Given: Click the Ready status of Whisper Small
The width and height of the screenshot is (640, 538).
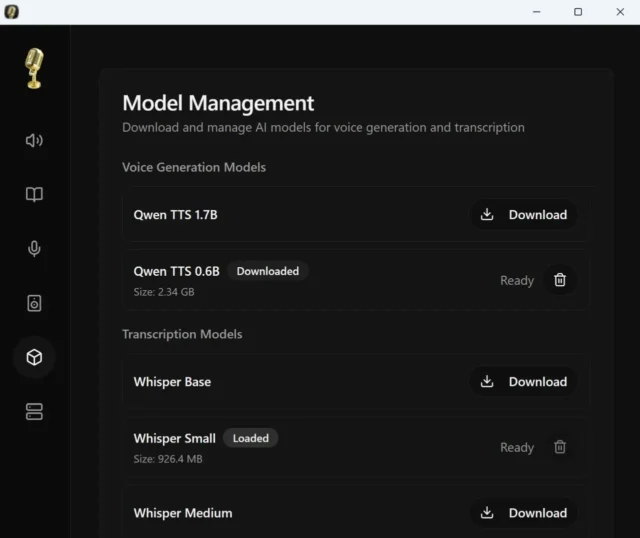Looking at the screenshot, I should tap(517, 447).
